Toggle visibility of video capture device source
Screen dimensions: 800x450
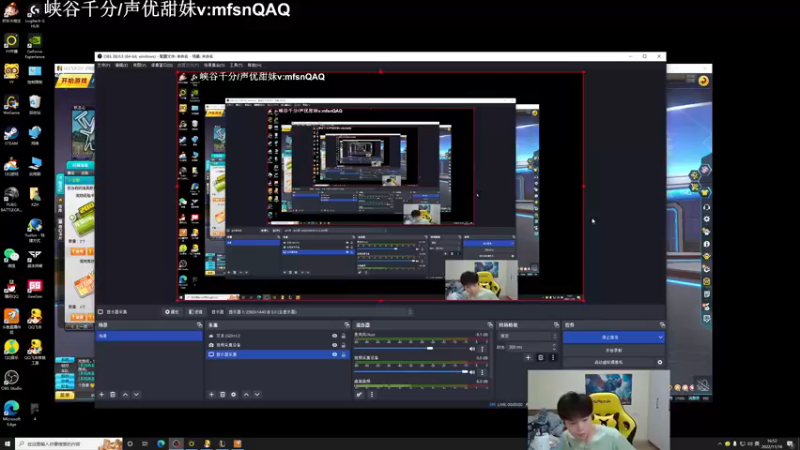(x=335, y=345)
